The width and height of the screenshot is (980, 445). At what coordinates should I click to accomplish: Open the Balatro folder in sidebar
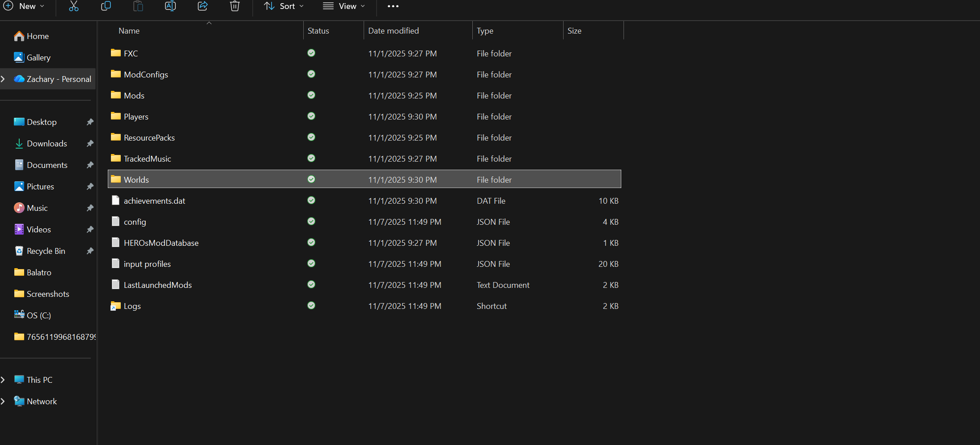(x=39, y=273)
